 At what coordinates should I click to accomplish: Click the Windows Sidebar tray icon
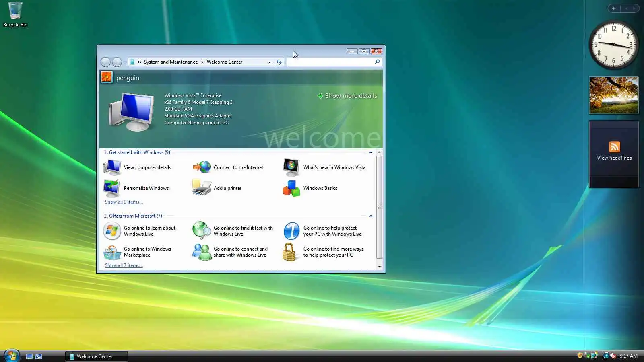pos(594,356)
